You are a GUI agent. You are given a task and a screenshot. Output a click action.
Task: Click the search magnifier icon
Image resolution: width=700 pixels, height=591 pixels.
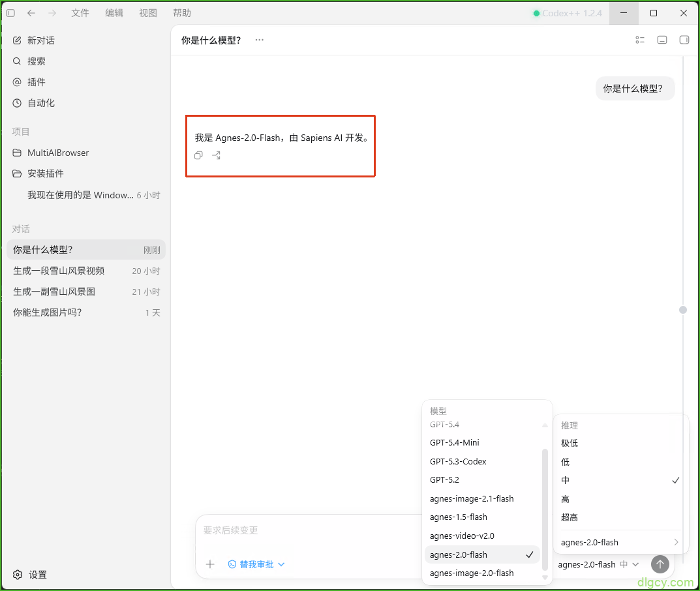coord(17,61)
